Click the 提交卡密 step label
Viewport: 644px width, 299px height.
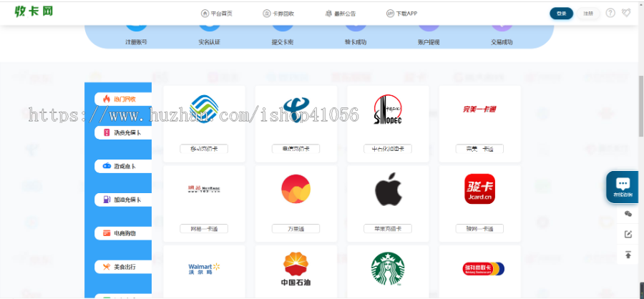point(283,42)
